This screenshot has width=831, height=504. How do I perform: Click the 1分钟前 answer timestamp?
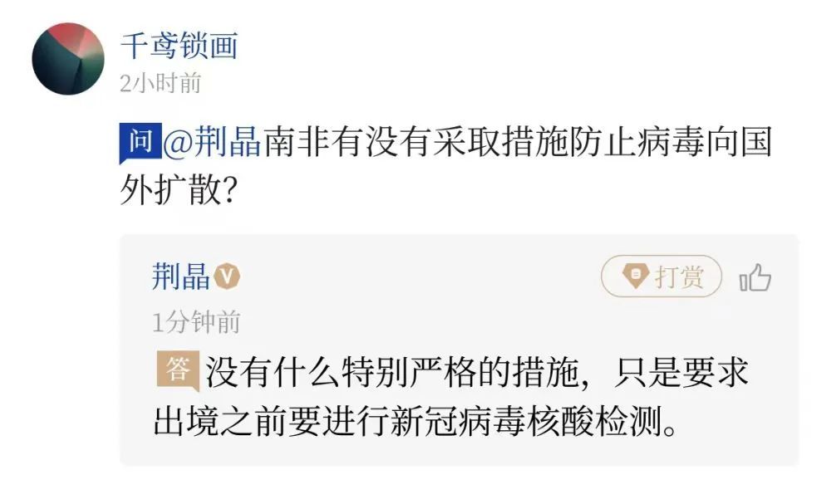(x=196, y=321)
